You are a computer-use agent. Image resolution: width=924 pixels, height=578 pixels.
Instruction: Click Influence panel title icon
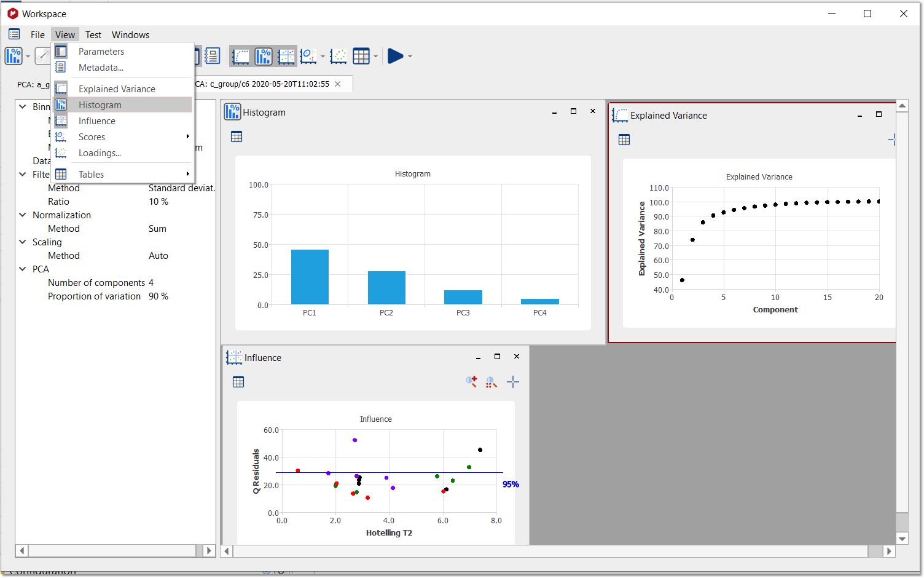[234, 357]
